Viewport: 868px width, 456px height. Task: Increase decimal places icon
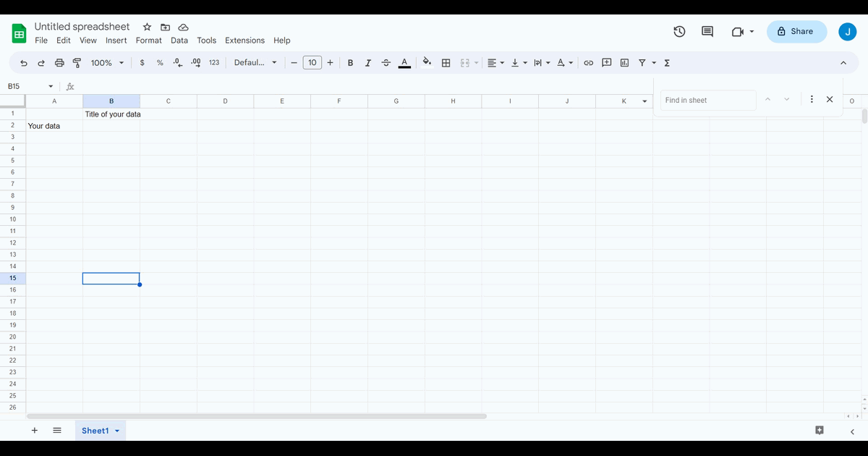click(196, 63)
